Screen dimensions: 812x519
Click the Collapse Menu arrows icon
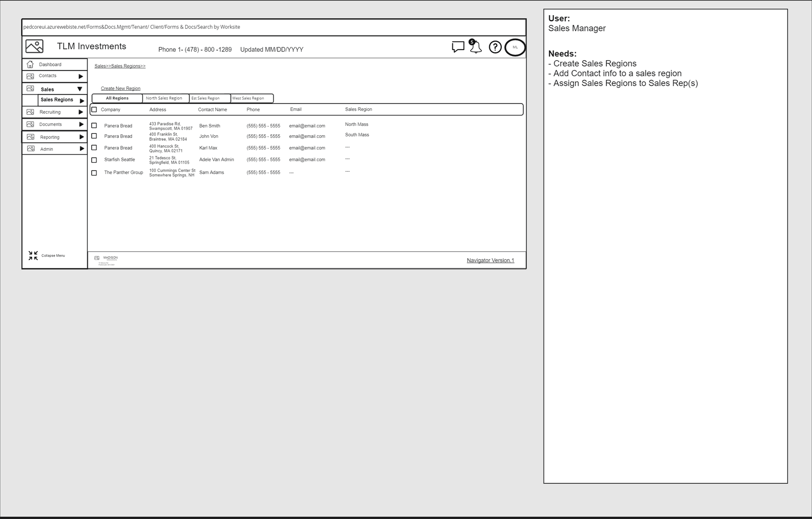tap(33, 255)
